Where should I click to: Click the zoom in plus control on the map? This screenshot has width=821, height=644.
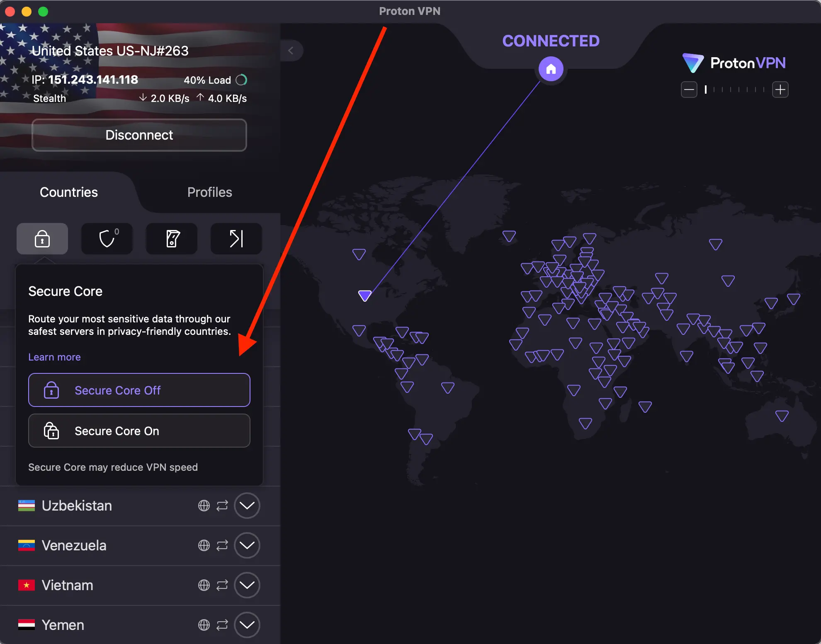click(780, 89)
